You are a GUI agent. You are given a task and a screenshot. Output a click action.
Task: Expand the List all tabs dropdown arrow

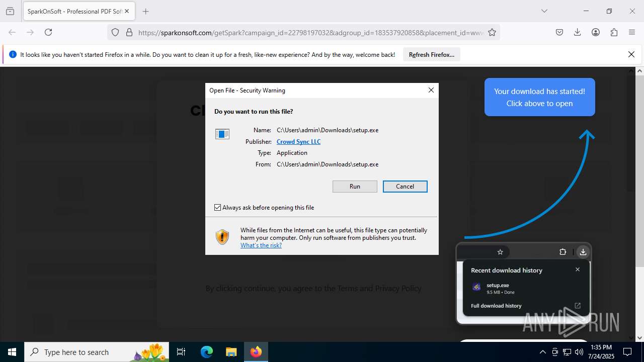coord(544,11)
